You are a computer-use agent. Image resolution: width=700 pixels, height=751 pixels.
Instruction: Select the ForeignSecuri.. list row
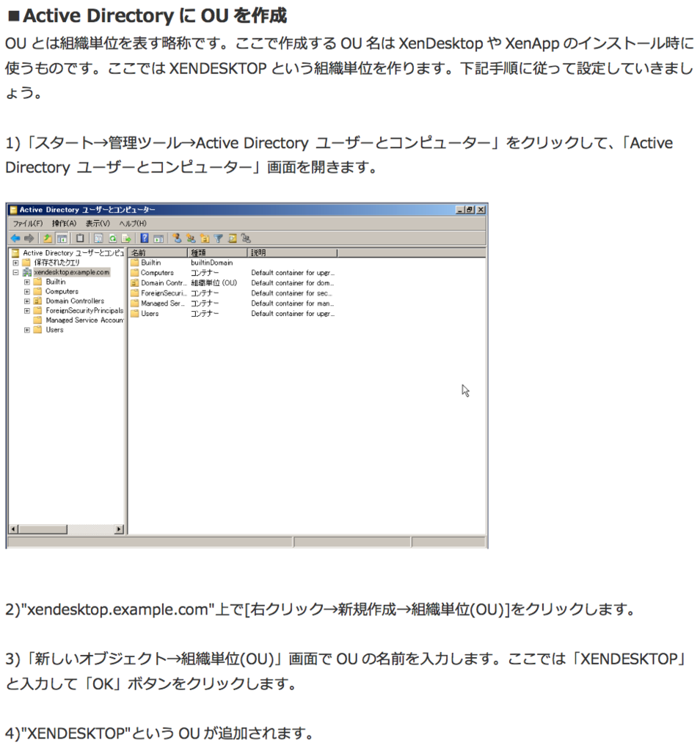click(164, 293)
